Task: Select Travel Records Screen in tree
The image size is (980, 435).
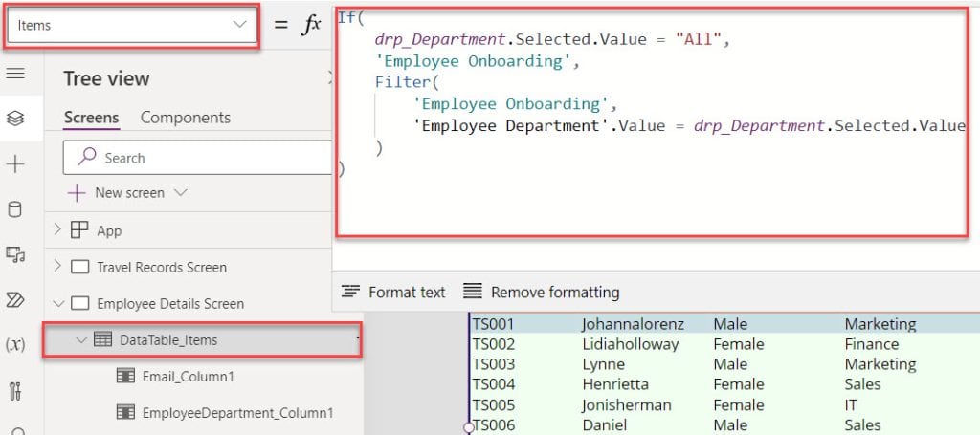Action: coord(162,267)
